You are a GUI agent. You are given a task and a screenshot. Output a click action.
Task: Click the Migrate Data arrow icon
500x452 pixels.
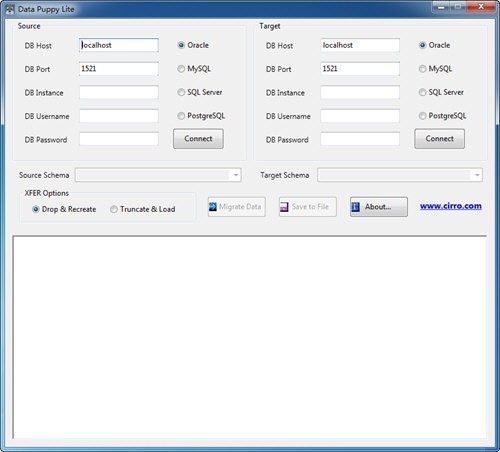213,207
